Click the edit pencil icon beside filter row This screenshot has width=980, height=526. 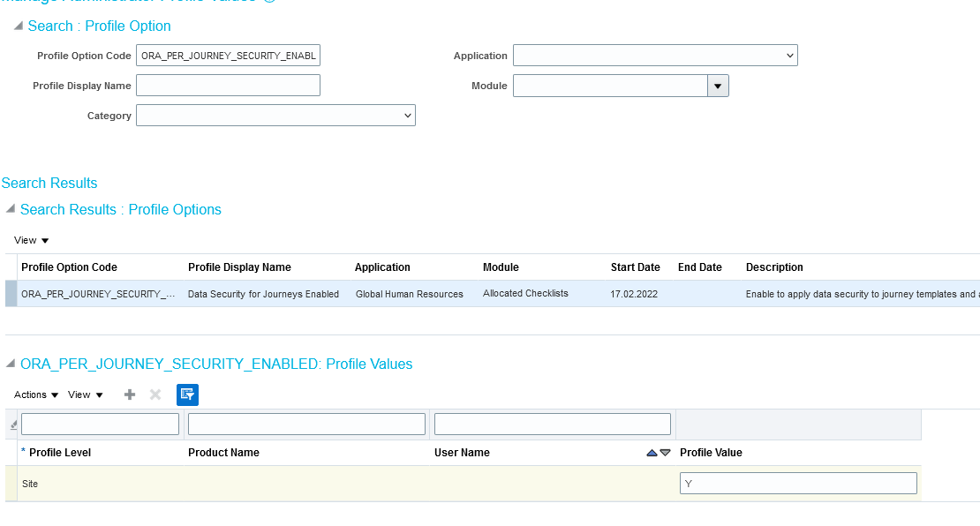pos(12,425)
